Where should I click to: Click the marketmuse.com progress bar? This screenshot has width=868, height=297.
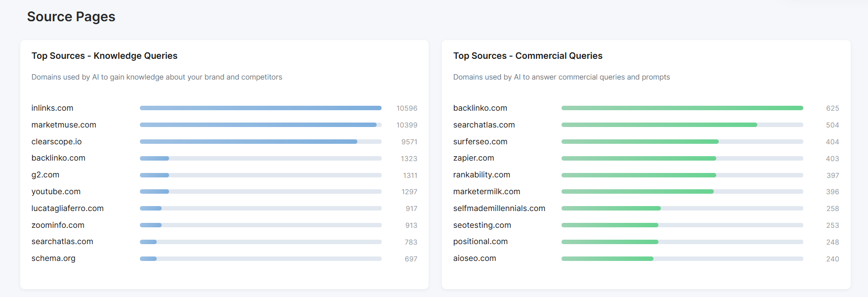pyautogui.click(x=260, y=125)
